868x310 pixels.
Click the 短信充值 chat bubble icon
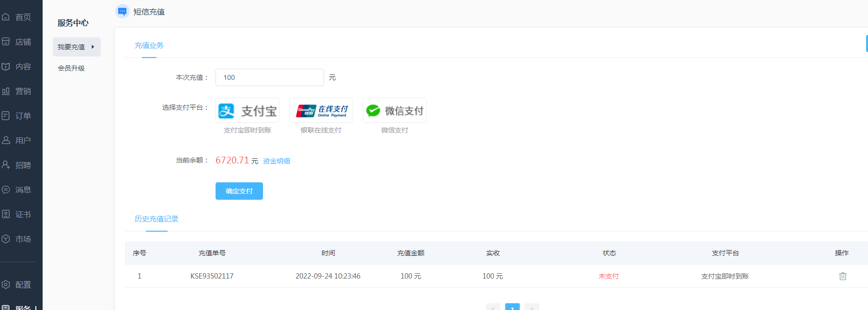coord(123,11)
